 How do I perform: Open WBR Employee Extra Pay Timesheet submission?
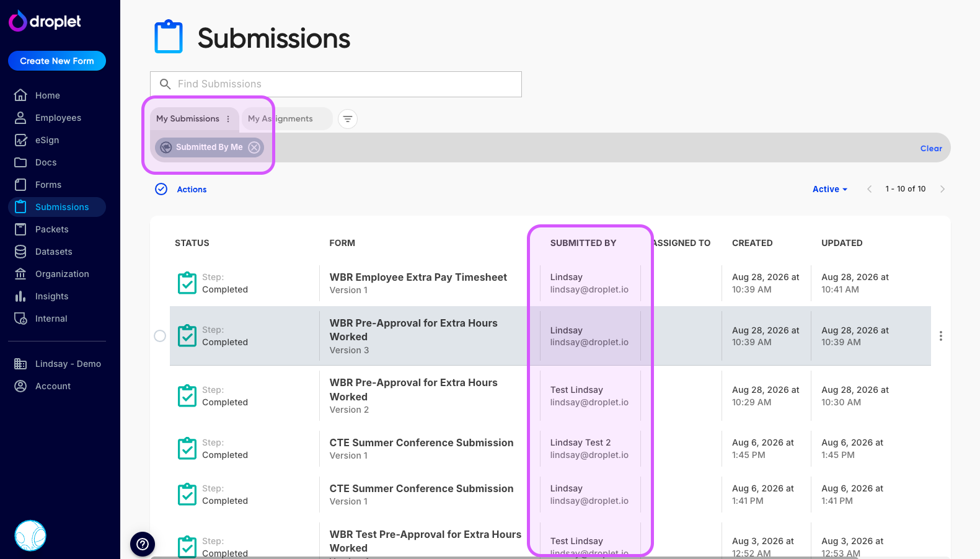point(418,277)
